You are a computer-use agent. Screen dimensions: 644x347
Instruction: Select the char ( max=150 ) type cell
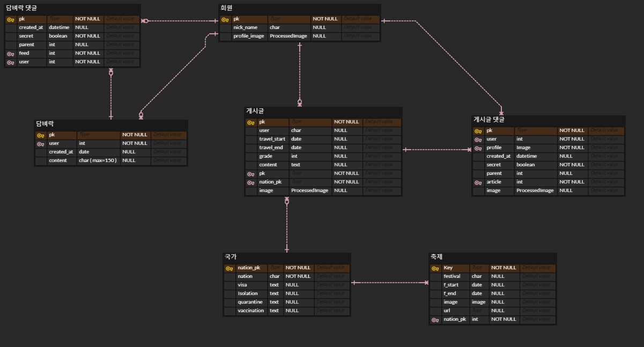(98, 160)
